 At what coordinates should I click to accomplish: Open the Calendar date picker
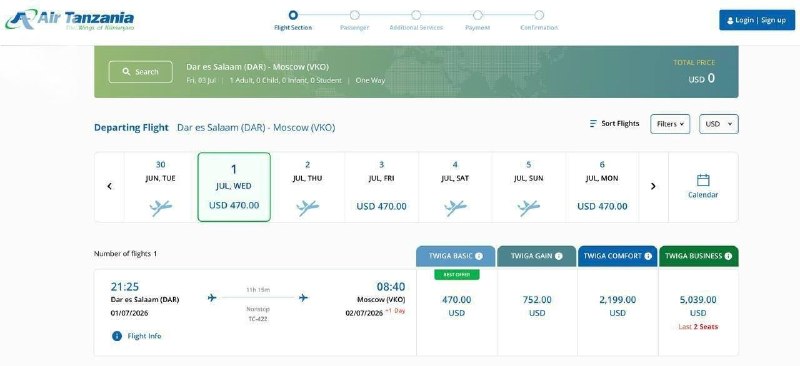pos(703,186)
